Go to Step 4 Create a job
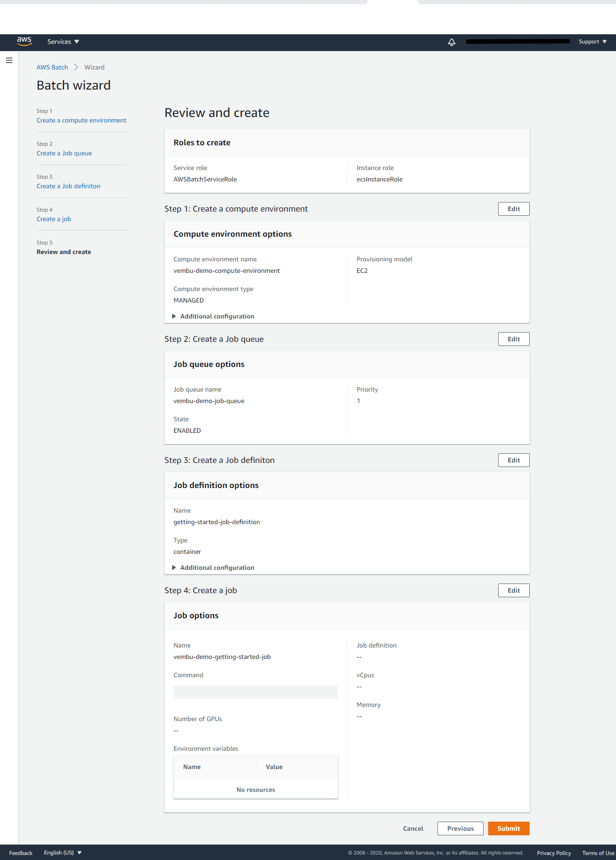The width and height of the screenshot is (616, 860). (54, 219)
